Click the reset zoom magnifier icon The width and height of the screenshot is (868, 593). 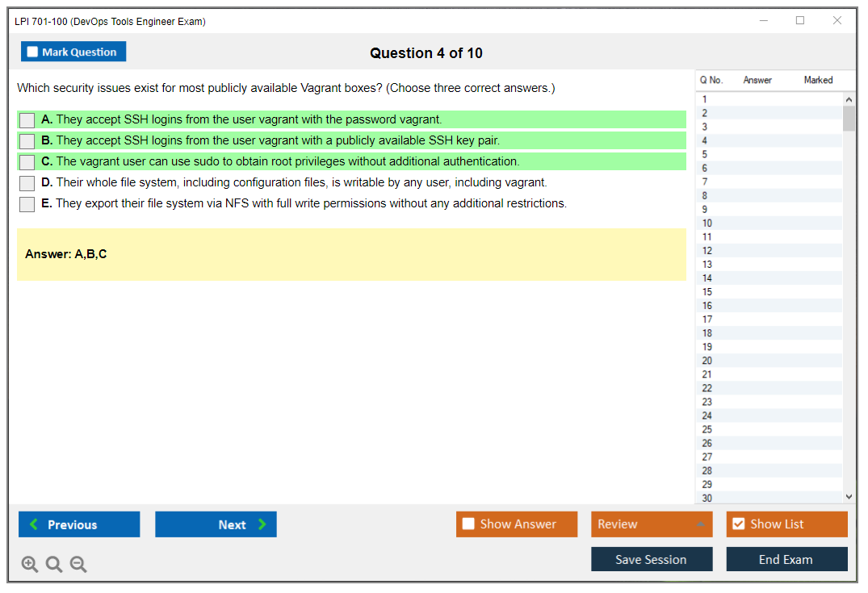[x=54, y=565]
